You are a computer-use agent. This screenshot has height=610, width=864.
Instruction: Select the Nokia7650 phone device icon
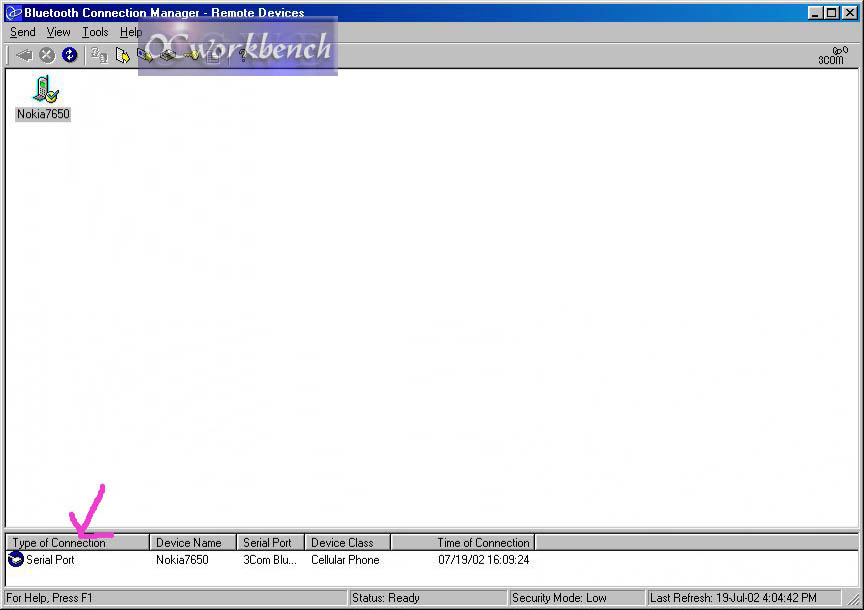click(x=45, y=89)
